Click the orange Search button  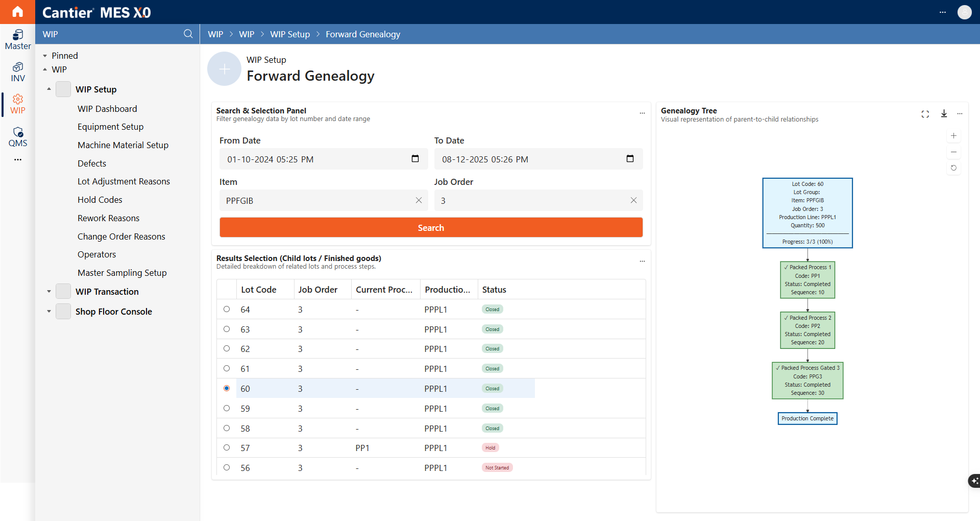click(x=431, y=227)
